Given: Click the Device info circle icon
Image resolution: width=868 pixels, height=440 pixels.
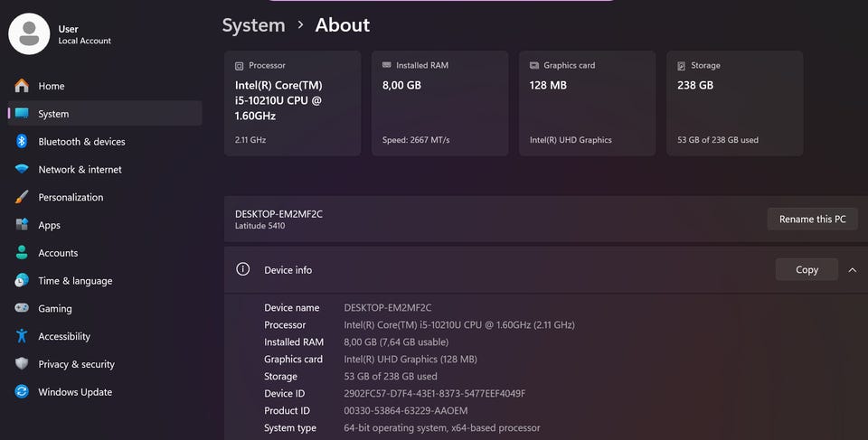Looking at the screenshot, I should tap(242, 269).
